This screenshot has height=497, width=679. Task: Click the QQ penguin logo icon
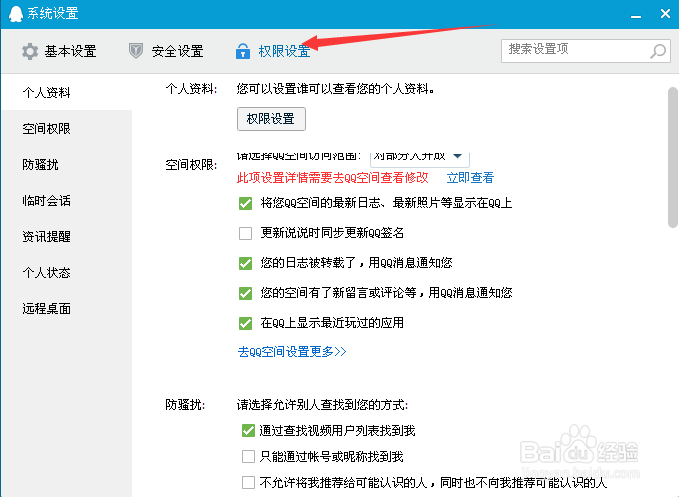[x=16, y=14]
